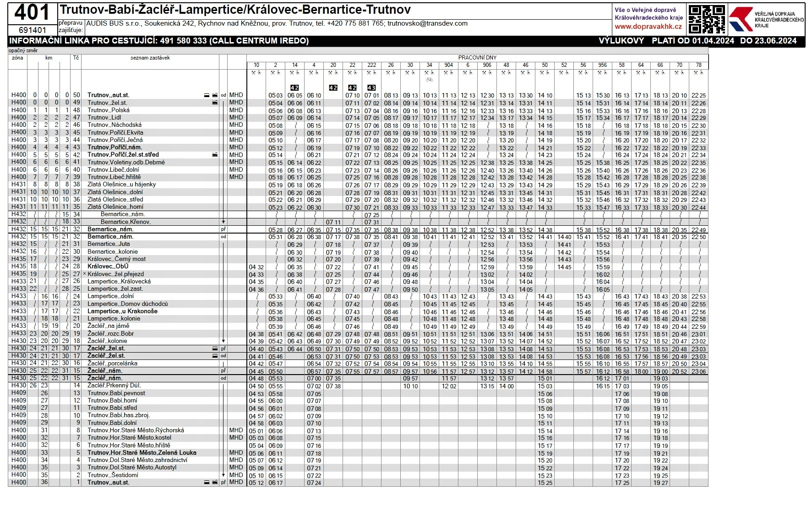812x517 pixels.
Task: Click crossed hammers symbol under trip 10
Action: point(254,72)
